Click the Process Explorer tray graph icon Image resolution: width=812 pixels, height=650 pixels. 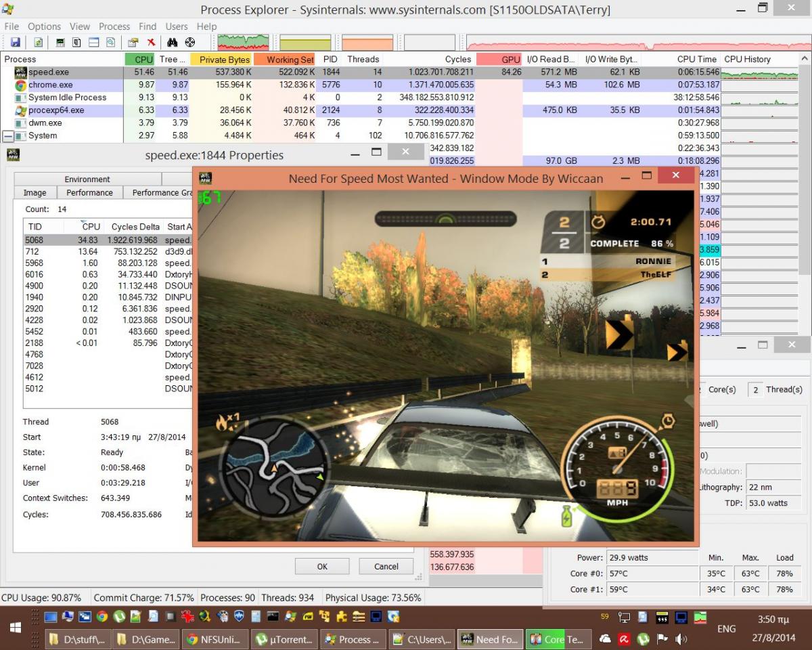click(700, 617)
